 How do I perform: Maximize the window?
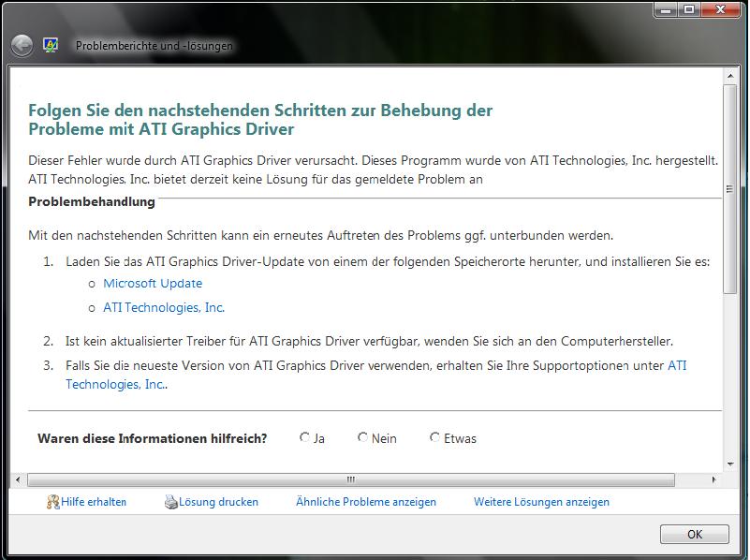coord(689,9)
